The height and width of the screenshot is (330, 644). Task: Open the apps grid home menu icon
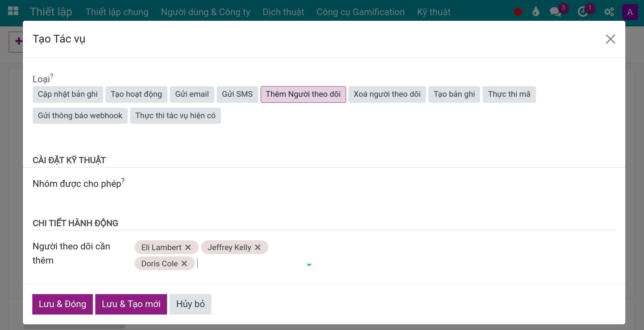[x=13, y=11]
